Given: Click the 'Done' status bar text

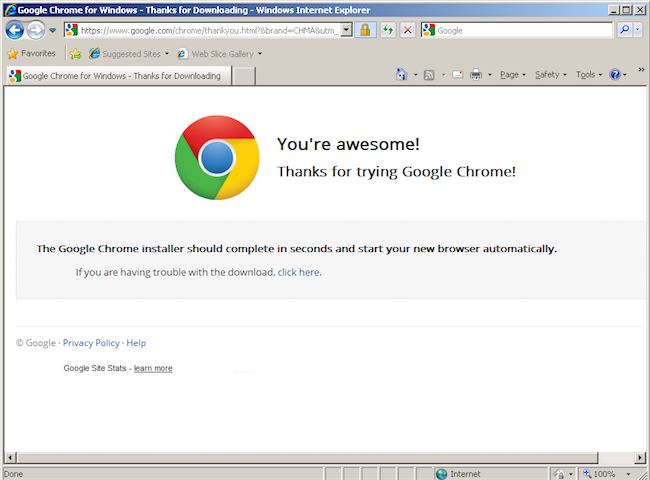Looking at the screenshot, I should (x=13, y=474).
